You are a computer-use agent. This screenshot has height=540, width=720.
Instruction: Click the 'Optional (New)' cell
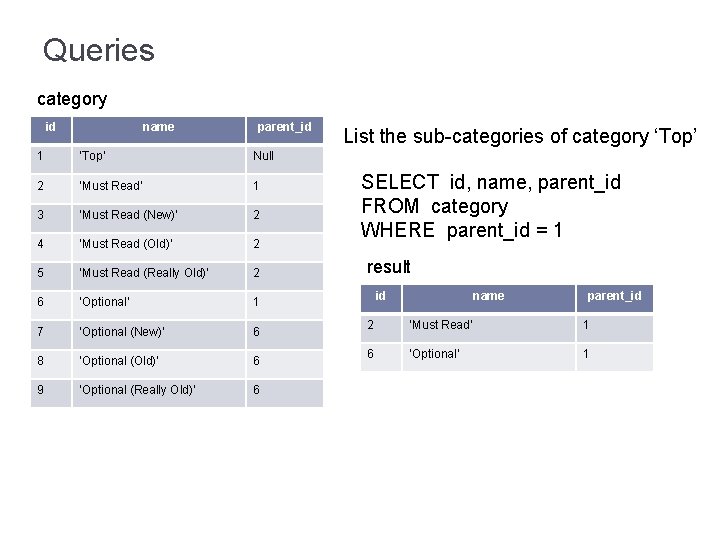pos(122,331)
